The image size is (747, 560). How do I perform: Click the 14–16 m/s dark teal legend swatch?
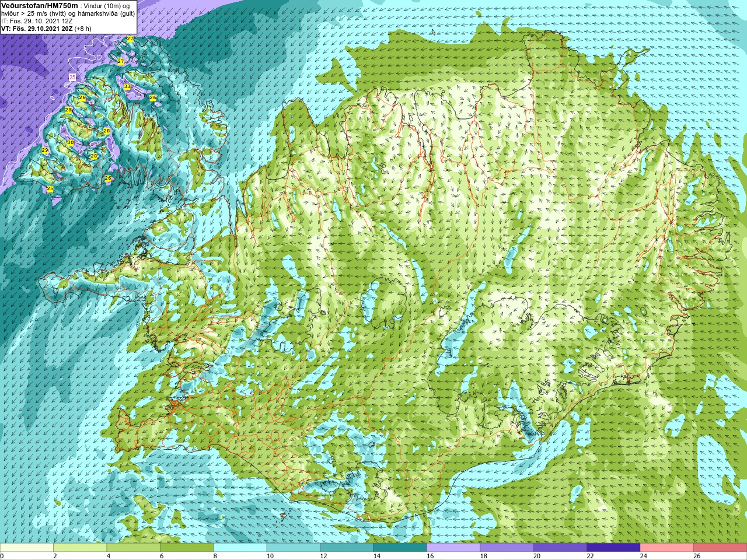pyautogui.click(x=400, y=548)
